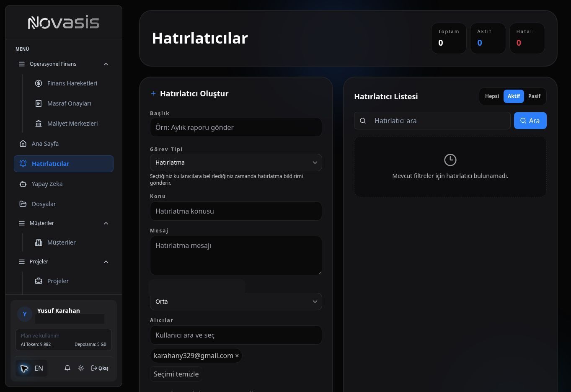Image resolution: width=571 pixels, height=392 pixels.
Task: Click the Yusuf Karahan user name
Action: [58, 311]
